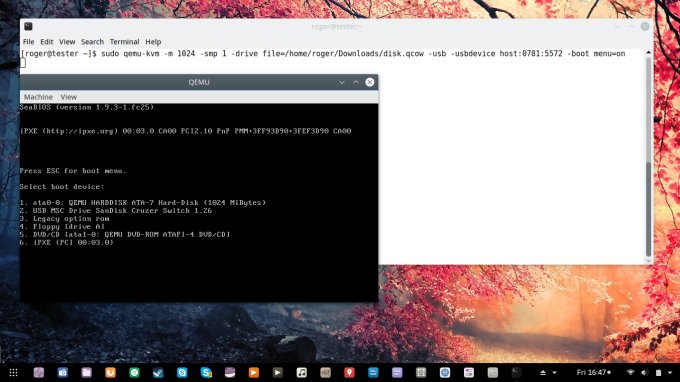This screenshot has width=680, height=382.
Task: Click '-boot menu=on' in the terminal command
Action: click(x=596, y=54)
